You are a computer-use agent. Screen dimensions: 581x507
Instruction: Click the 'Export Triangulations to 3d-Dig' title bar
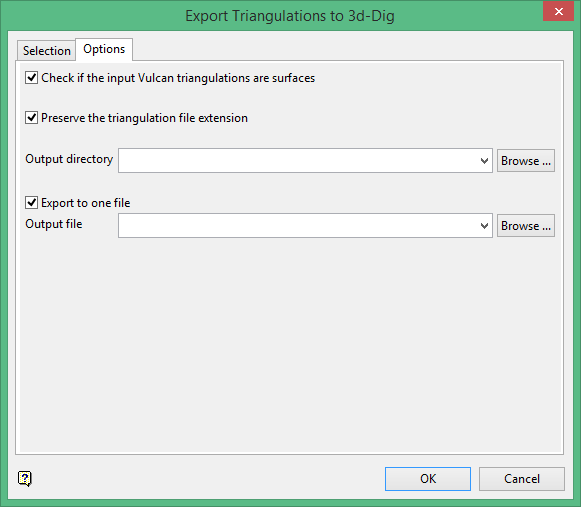point(290,16)
